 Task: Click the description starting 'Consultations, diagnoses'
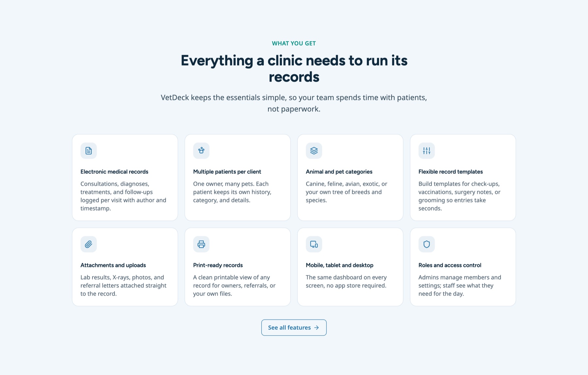(123, 196)
